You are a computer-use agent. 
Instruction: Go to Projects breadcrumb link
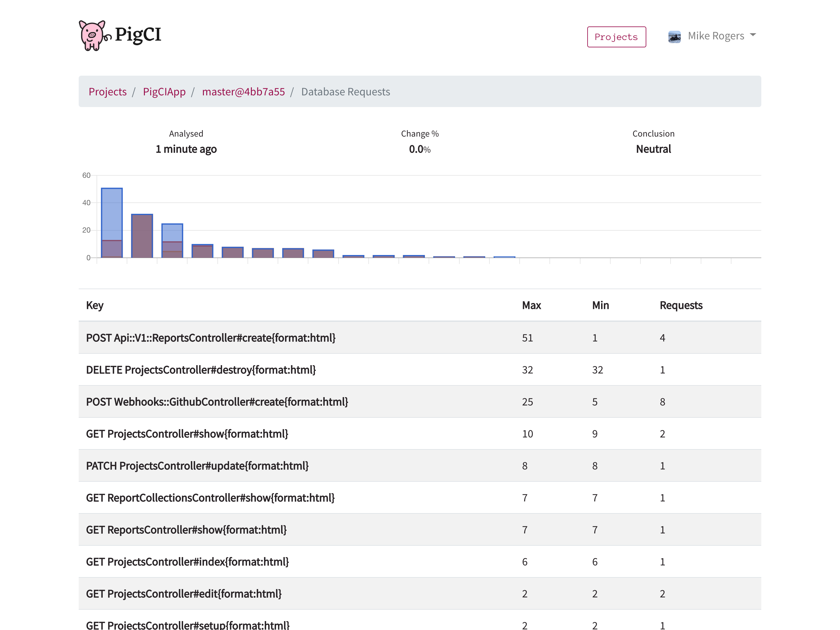click(108, 92)
